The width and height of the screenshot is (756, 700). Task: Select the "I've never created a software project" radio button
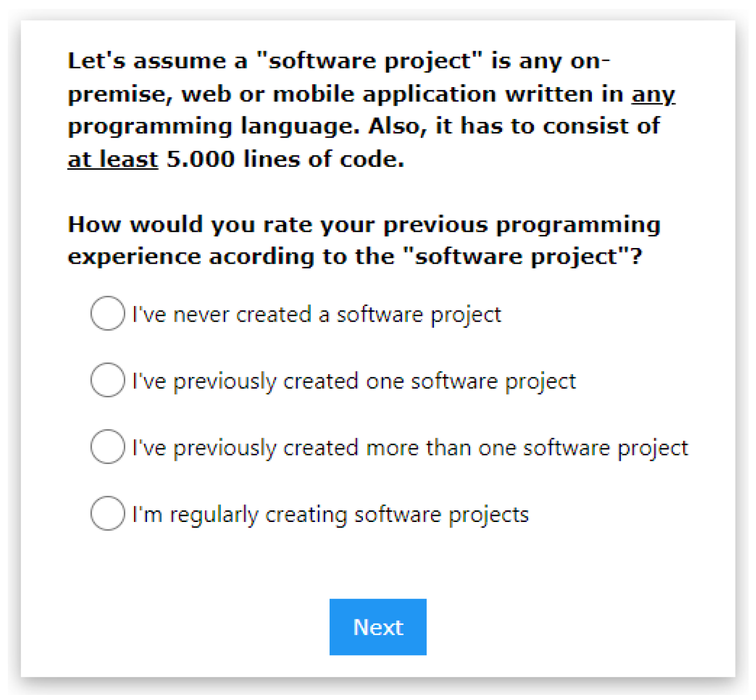pyautogui.click(x=108, y=313)
